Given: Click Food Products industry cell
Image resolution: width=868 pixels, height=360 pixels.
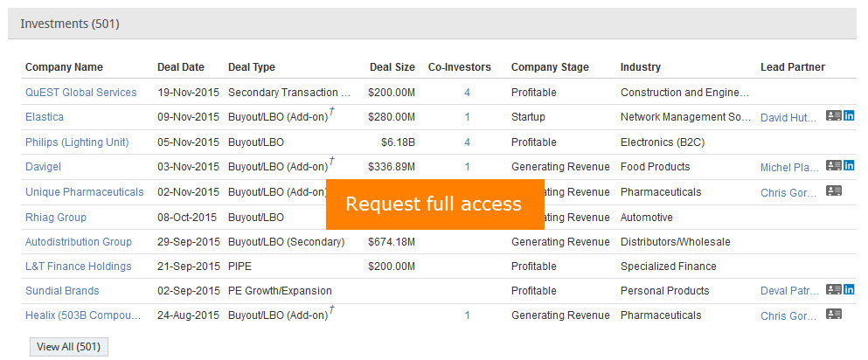Looking at the screenshot, I should pyautogui.click(x=656, y=166).
